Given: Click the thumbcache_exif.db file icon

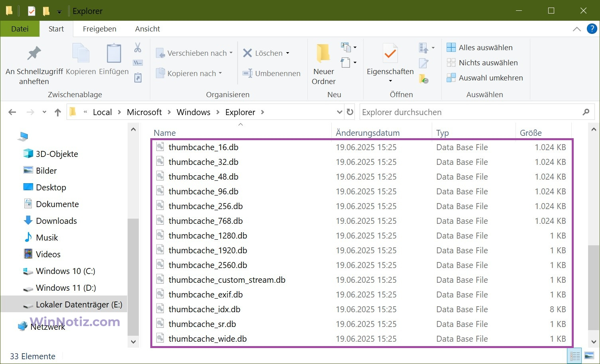Looking at the screenshot, I should [x=160, y=294].
